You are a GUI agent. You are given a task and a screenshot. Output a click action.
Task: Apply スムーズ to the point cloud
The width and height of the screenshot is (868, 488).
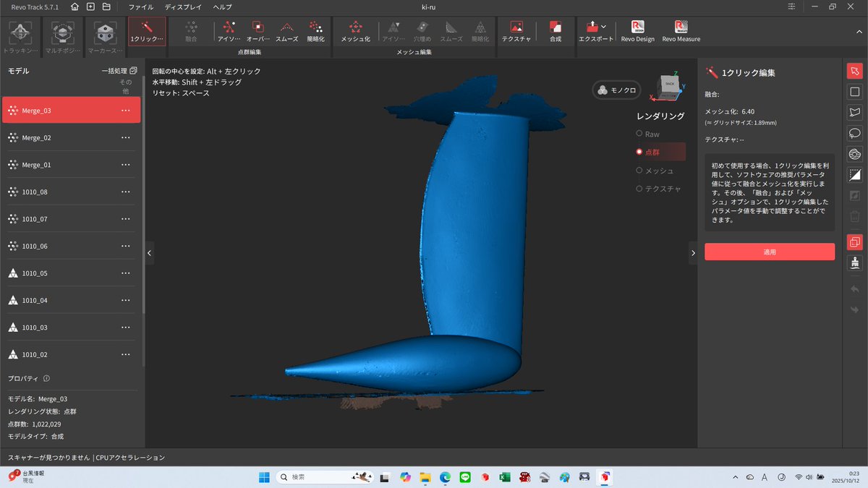point(287,32)
